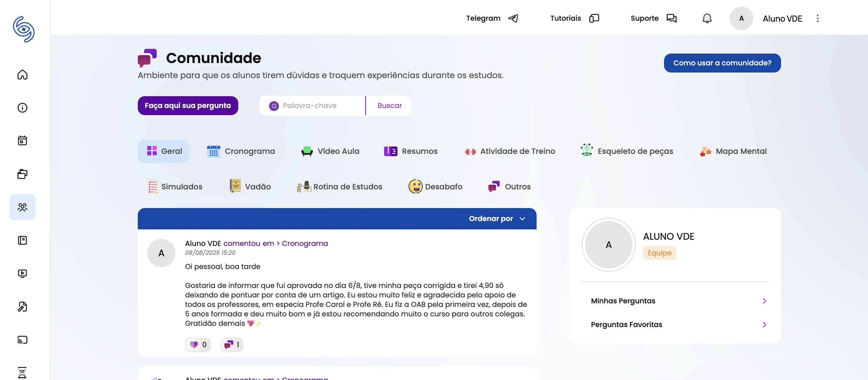
Task: Toggle the heart reaction on Aluno VDE's post
Action: click(x=198, y=344)
